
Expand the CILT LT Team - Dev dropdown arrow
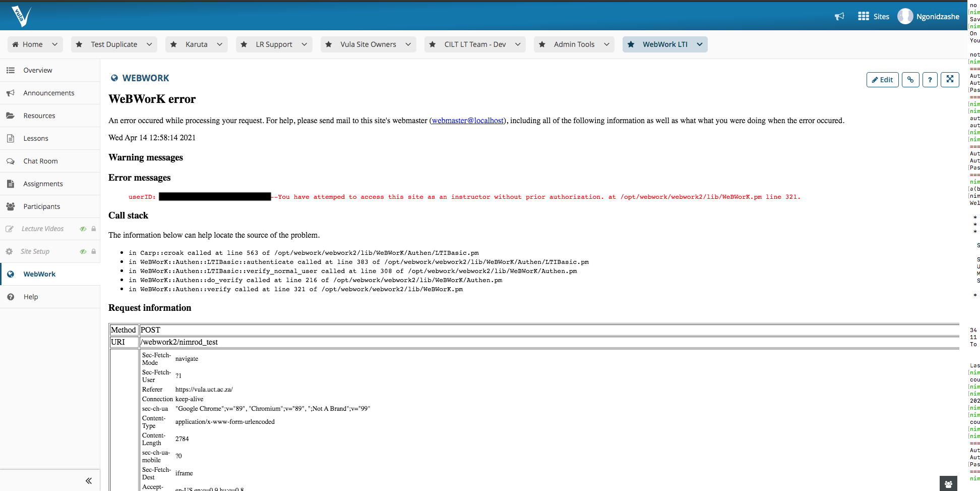tap(518, 44)
